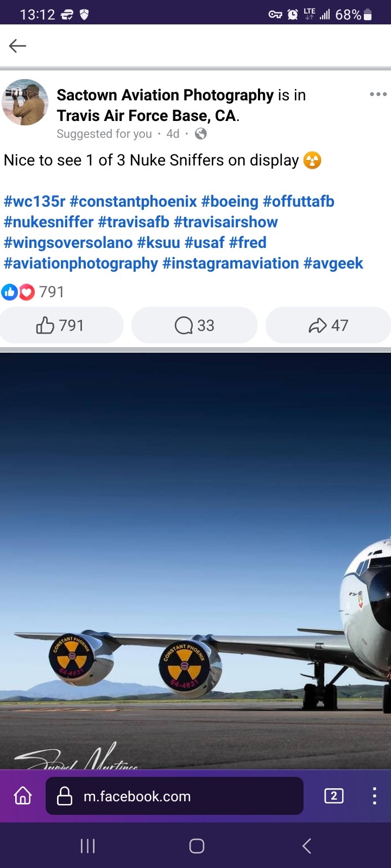Screen dimensions: 391x868
Task: Open the #wc135r hashtag
Action: (x=35, y=201)
